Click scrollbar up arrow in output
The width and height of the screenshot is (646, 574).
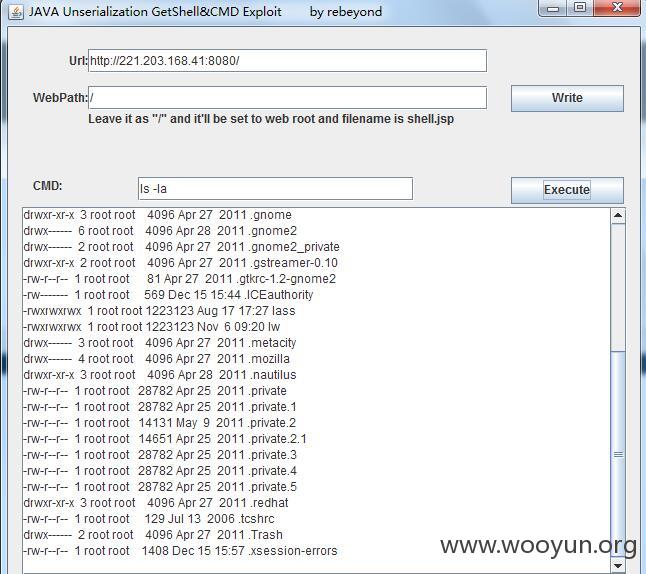point(618,215)
